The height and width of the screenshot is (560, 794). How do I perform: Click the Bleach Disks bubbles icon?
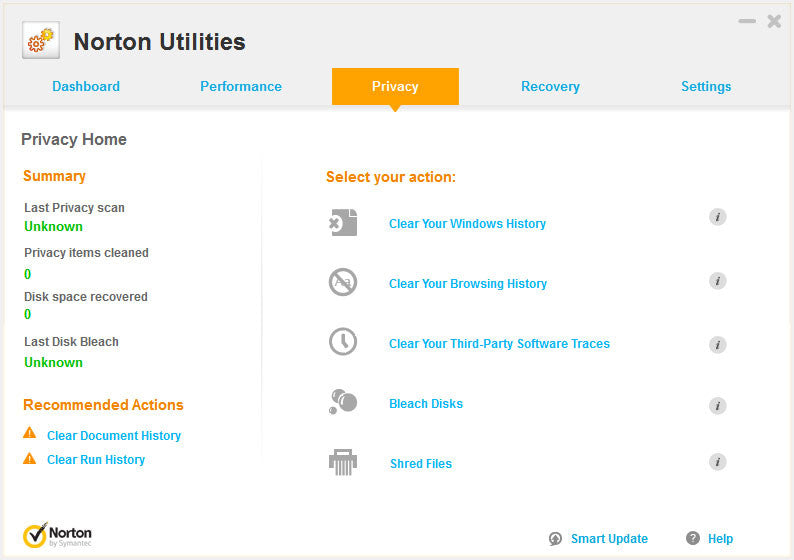343,402
